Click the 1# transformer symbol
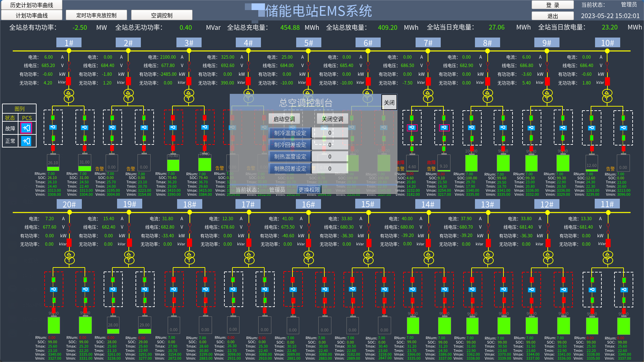The height and width of the screenshot is (362, 644). click(69, 96)
